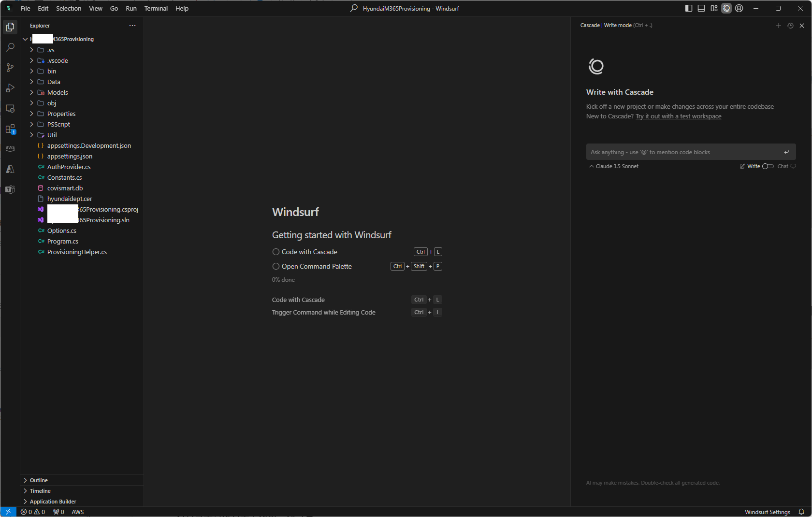Select Chat mode label
The height and width of the screenshot is (517, 812).
783,166
